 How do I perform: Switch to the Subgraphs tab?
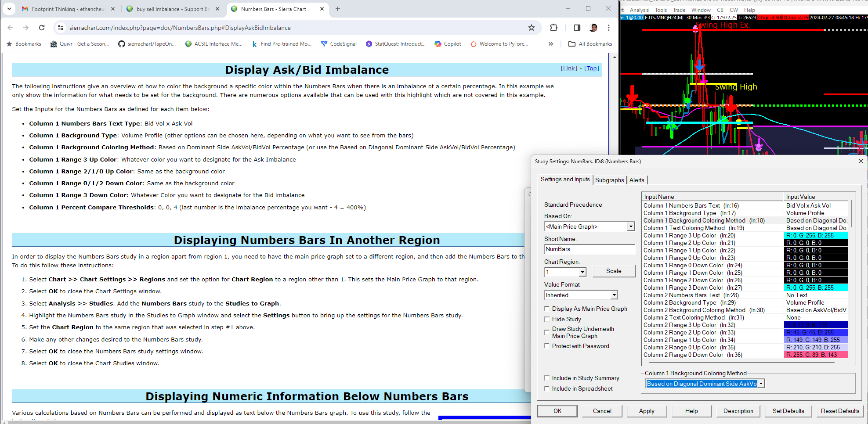click(x=609, y=180)
